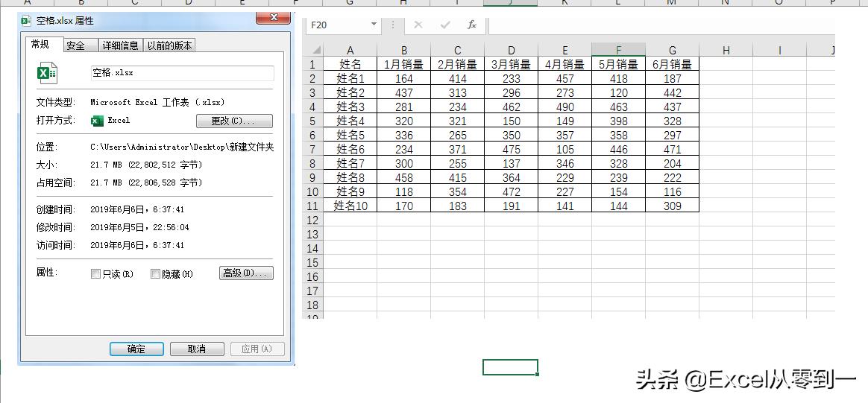Screen dimensions: 868x403
Task: Close the properties dialog with red X
Action: [x=274, y=18]
